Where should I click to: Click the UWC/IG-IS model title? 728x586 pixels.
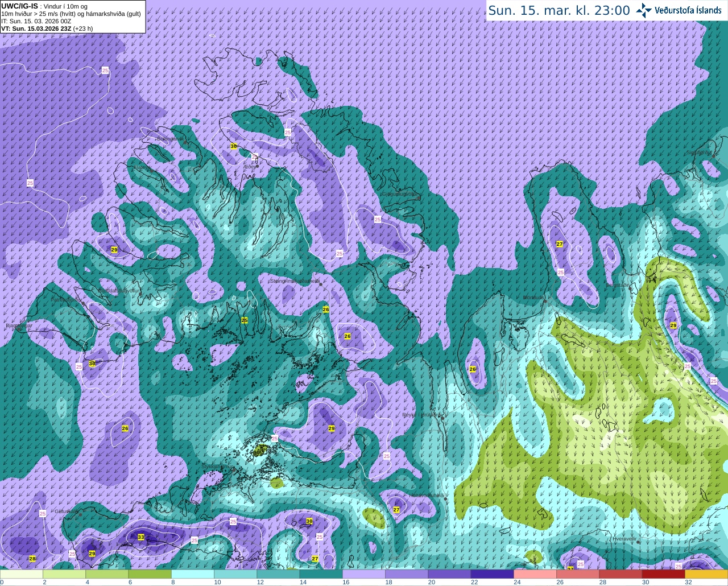coord(19,6)
